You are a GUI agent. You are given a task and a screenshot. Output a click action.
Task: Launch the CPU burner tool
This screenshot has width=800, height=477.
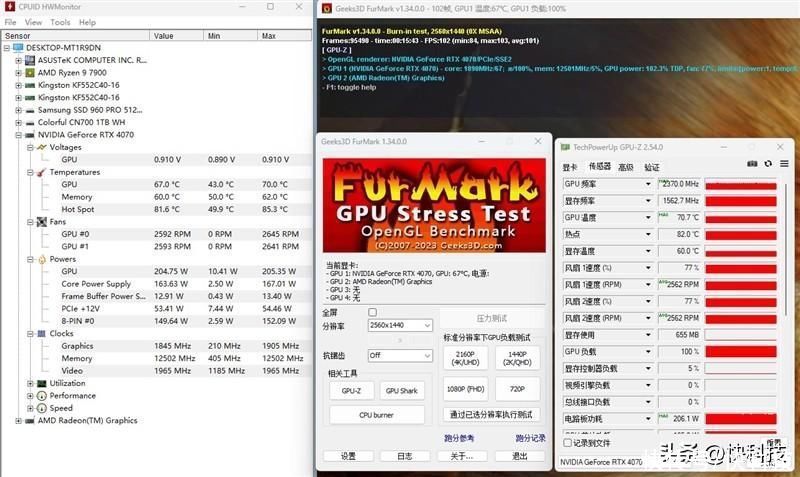coord(377,415)
